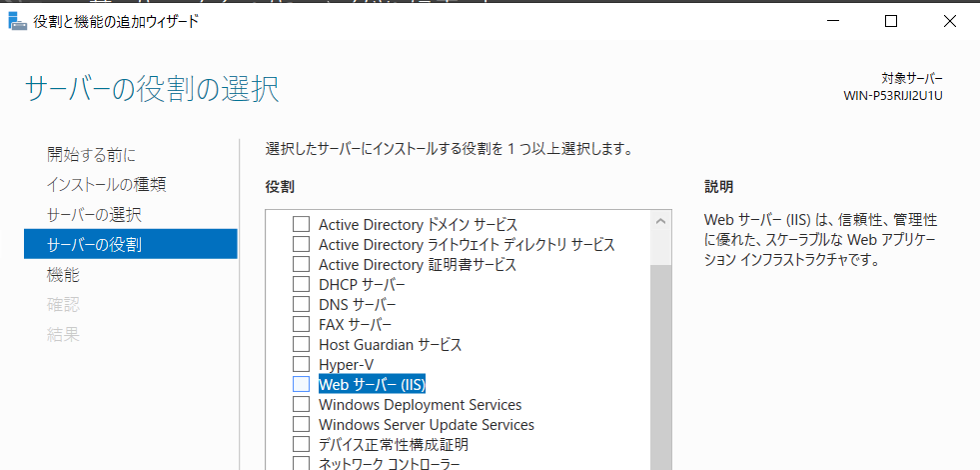Select Active Directory ドメイン サービス label
The image size is (980, 470).
(419, 225)
